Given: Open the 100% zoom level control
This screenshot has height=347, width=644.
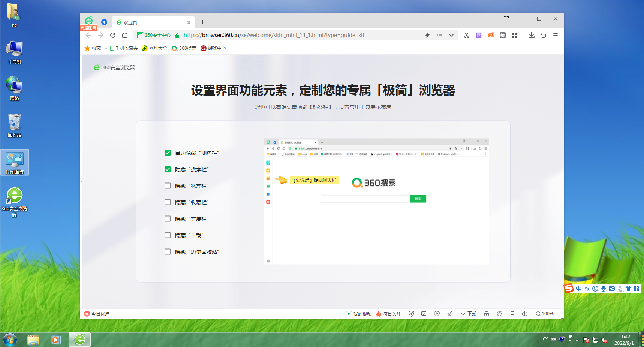Looking at the screenshot, I should point(545,314).
